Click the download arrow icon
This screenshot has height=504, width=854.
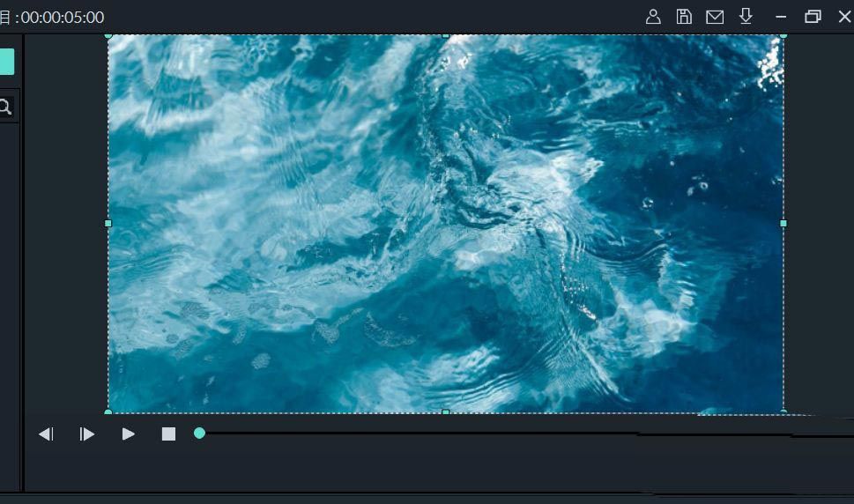[x=746, y=17]
